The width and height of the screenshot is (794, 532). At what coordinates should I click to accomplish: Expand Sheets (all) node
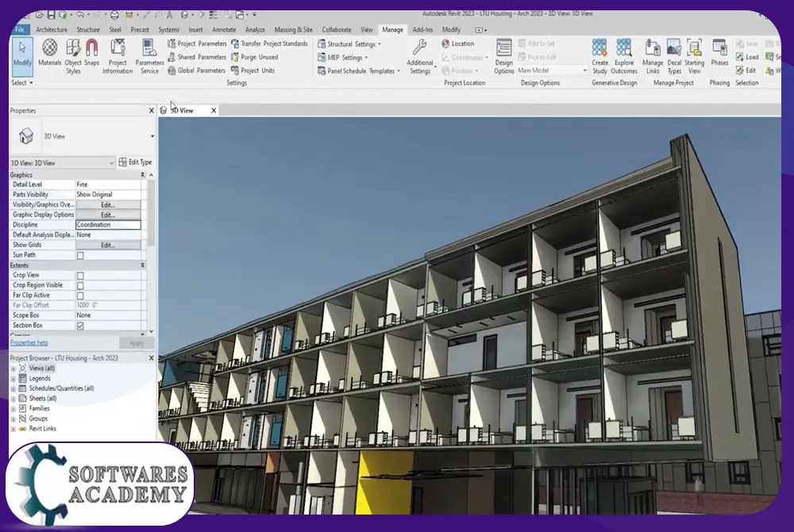click(x=13, y=399)
